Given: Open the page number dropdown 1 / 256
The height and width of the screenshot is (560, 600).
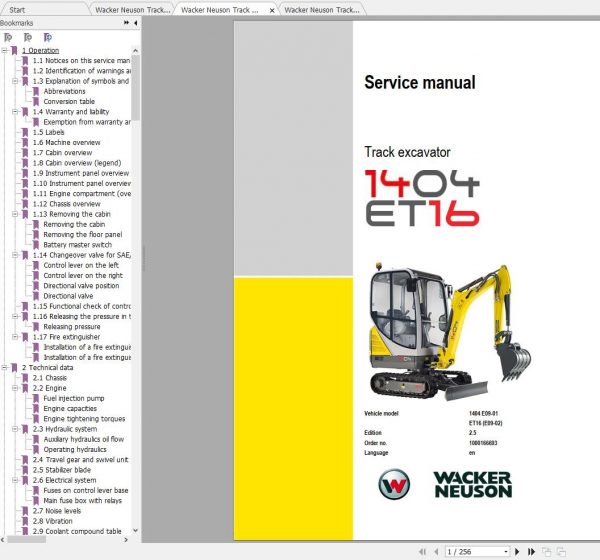Looking at the screenshot, I should (506, 552).
